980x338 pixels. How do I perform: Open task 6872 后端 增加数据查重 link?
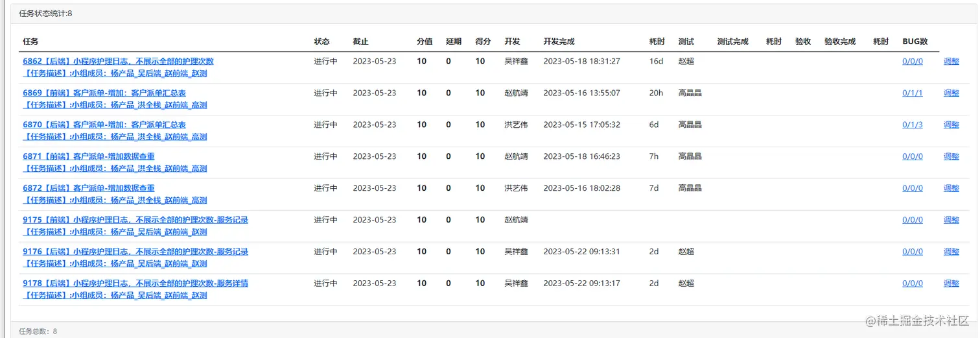(89, 188)
